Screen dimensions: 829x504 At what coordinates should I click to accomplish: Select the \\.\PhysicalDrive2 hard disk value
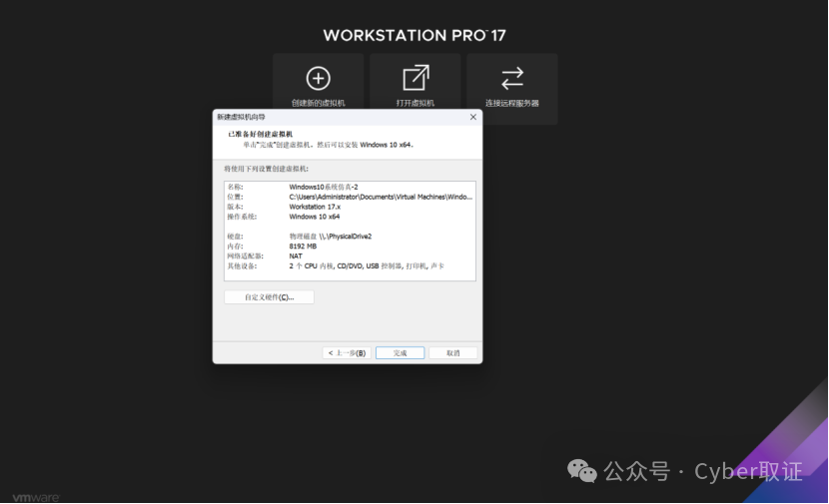click(x=331, y=237)
